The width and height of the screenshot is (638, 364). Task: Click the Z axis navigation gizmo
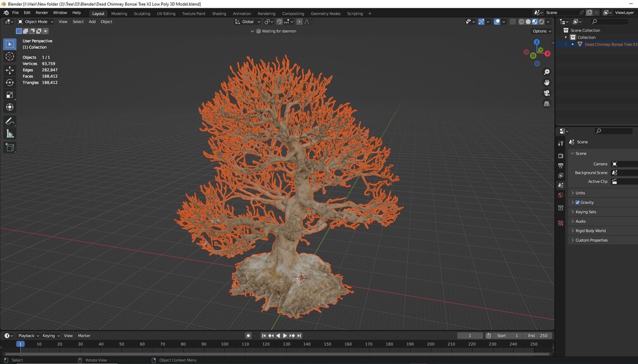(x=536, y=42)
